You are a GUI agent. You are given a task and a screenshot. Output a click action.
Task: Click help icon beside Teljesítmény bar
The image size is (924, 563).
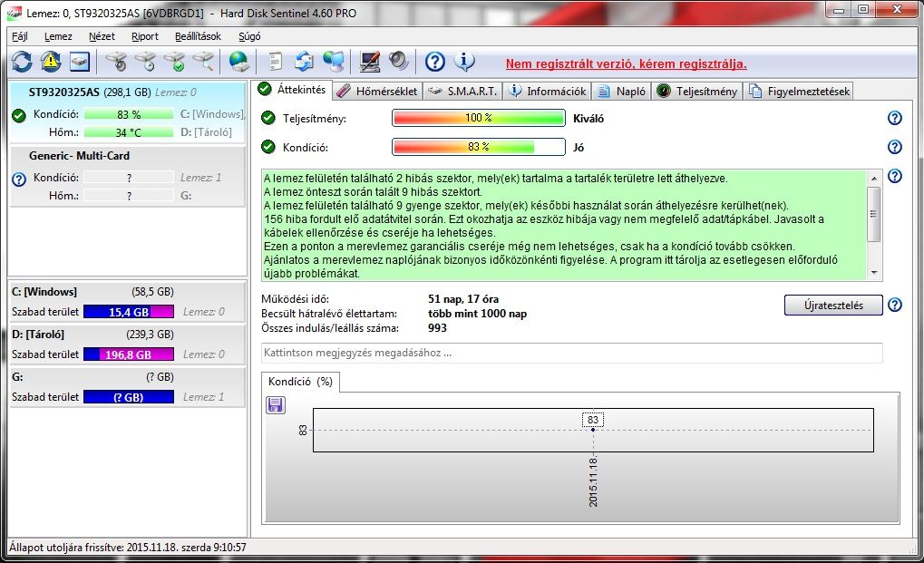(x=895, y=118)
